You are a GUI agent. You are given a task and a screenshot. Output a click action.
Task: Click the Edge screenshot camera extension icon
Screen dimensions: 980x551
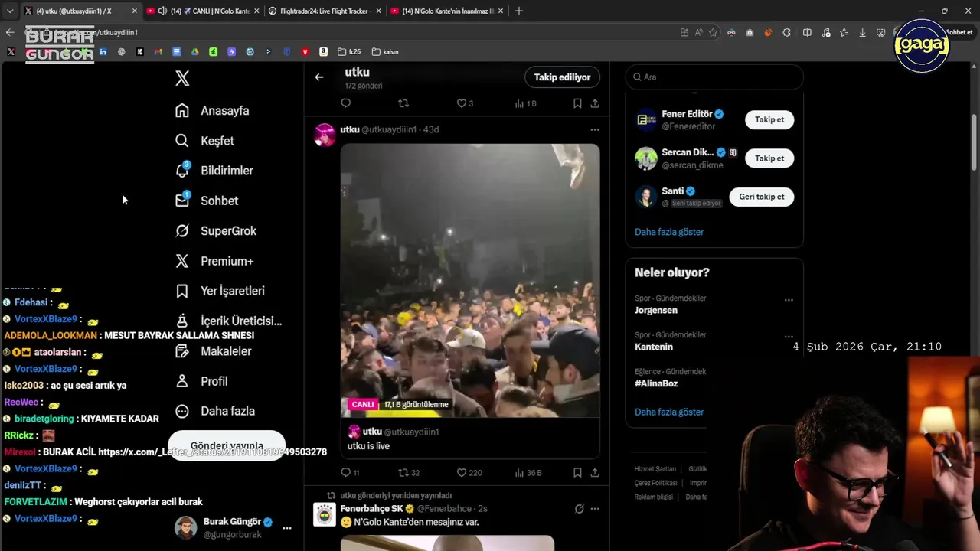pos(750,32)
